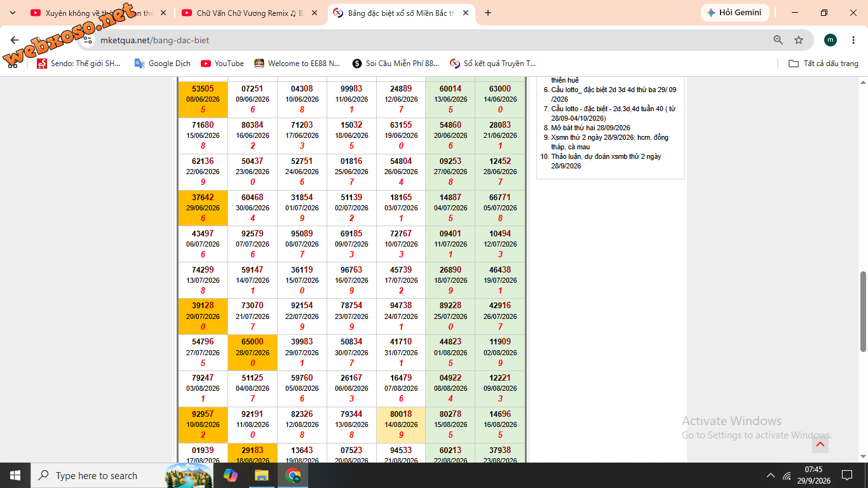The height and width of the screenshot is (488, 868).
Task: Open the zoom magnifier in address bar
Action: (778, 40)
